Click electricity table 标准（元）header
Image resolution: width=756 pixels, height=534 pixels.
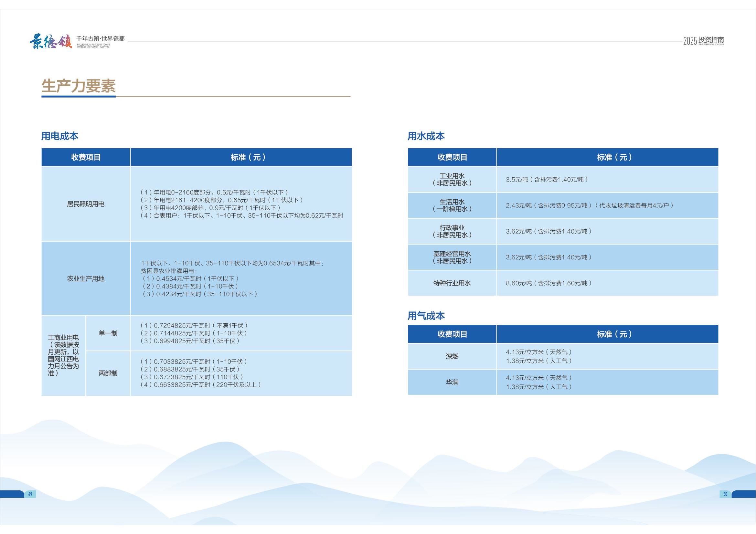pyautogui.click(x=248, y=157)
